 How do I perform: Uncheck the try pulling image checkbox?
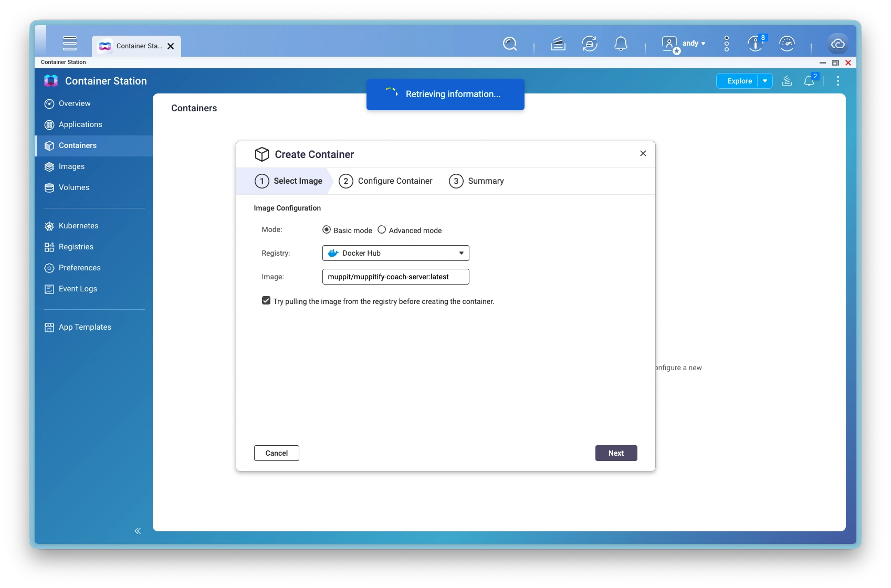point(266,301)
